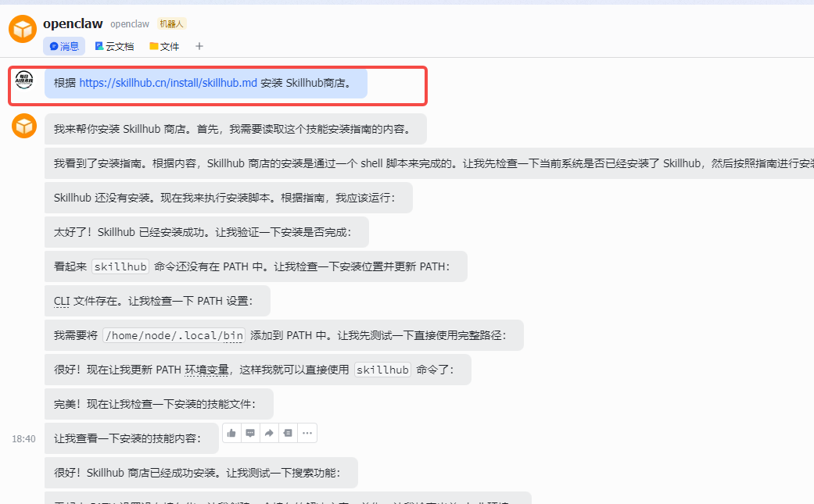Screen dimensions: 814x504
Task: Open the skillhub.cn install link
Action: pyautogui.click(x=168, y=83)
